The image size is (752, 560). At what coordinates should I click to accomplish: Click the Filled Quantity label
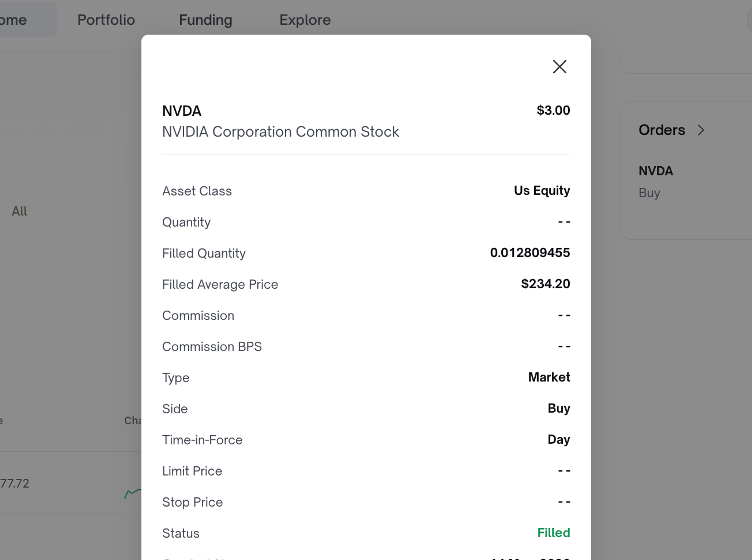pos(204,253)
